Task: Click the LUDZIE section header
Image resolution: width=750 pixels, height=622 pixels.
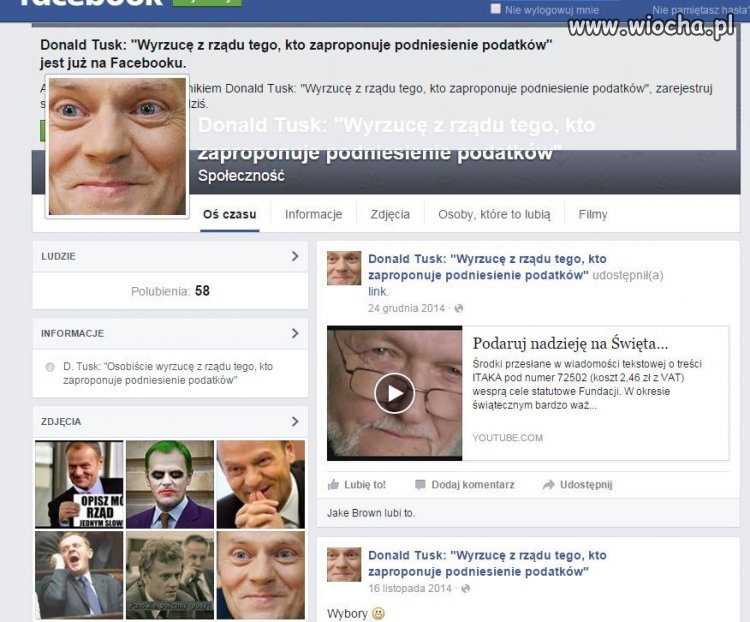Action: tap(170, 256)
